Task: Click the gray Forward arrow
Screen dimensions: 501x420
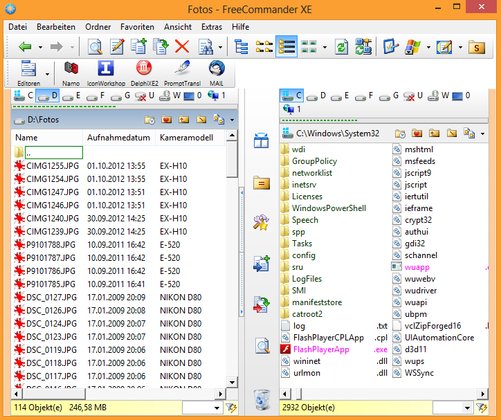Action: point(56,47)
